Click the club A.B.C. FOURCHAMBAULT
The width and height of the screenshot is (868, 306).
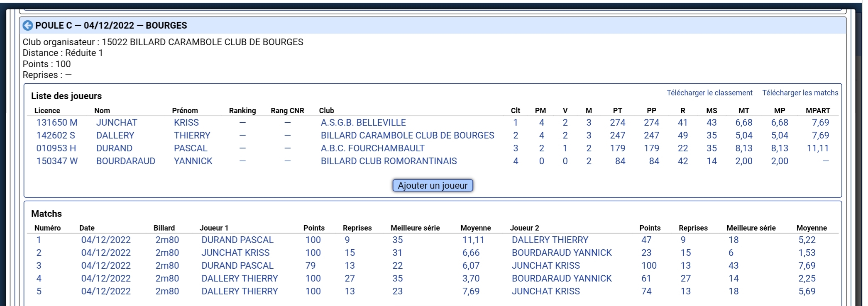[373, 148]
